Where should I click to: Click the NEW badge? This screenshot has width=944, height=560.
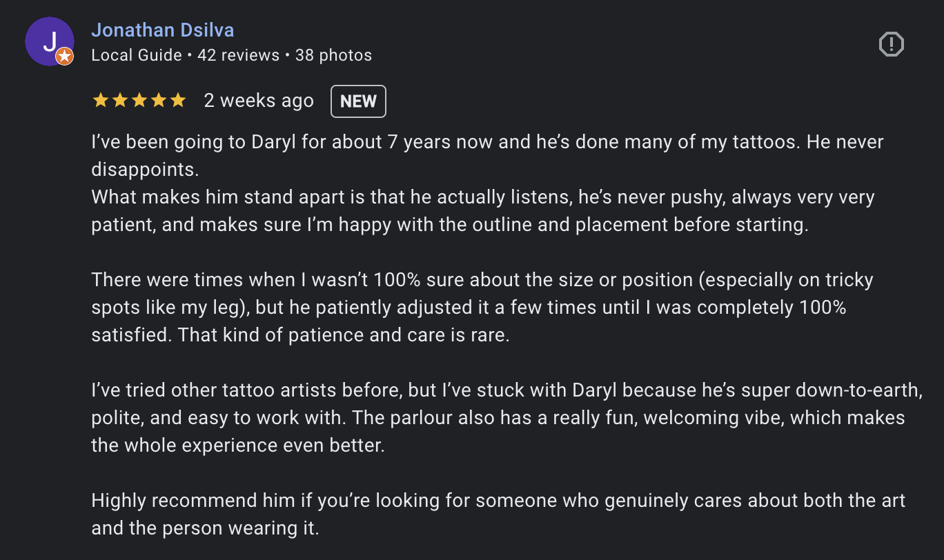point(359,101)
